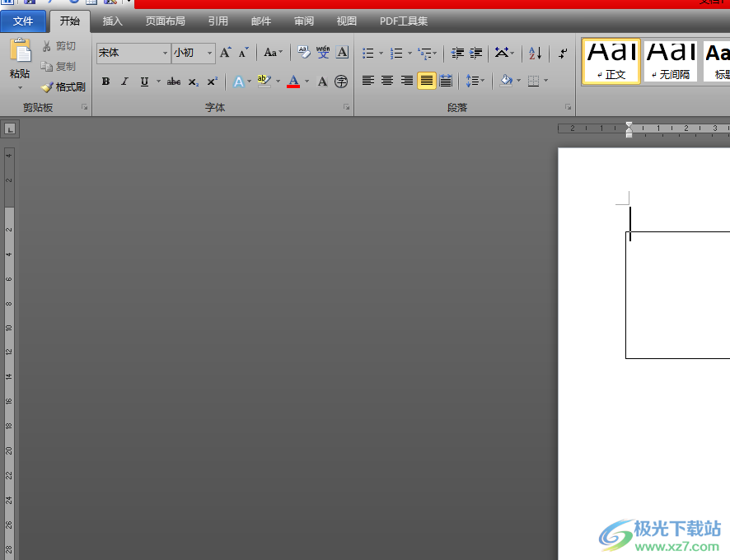Apply shading with the paint bucket
The height and width of the screenshot is (560, 730).
pos(506,81)
